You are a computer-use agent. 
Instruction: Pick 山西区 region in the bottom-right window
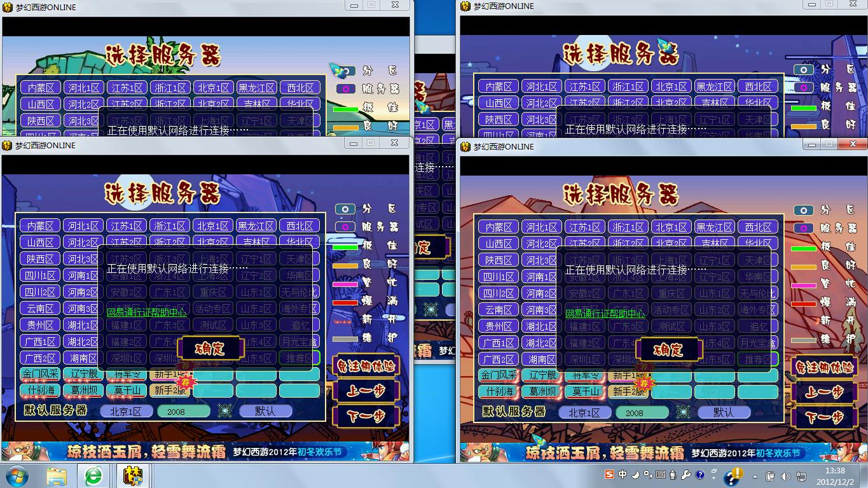pyautogui.click(x=499, y=244)
